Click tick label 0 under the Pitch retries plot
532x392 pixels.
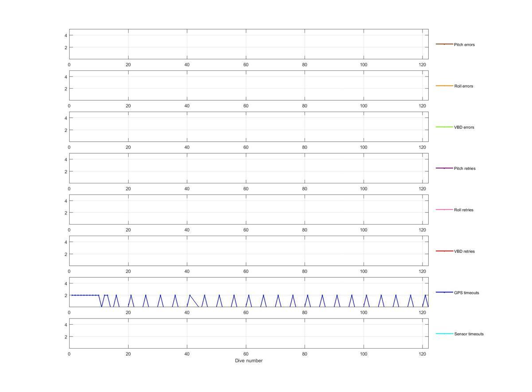[69, 189]
